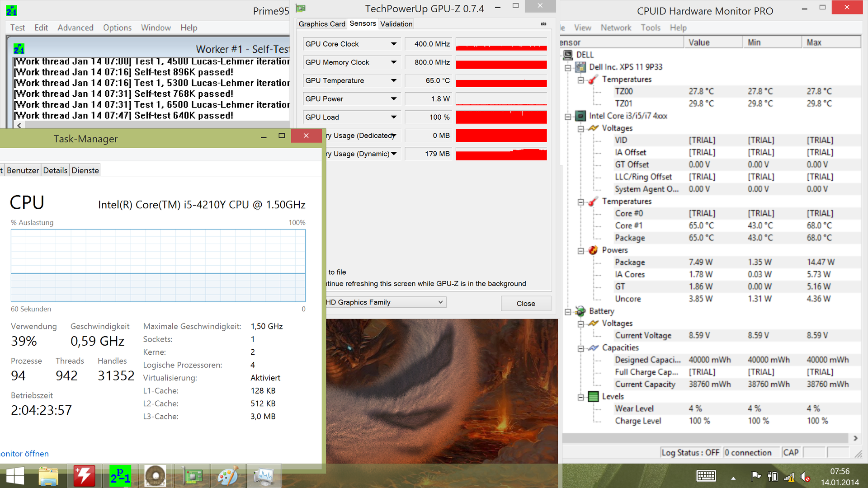
Task: Open the GPU Temperature sensor dropdown
Action: click(x=394, y=80)
